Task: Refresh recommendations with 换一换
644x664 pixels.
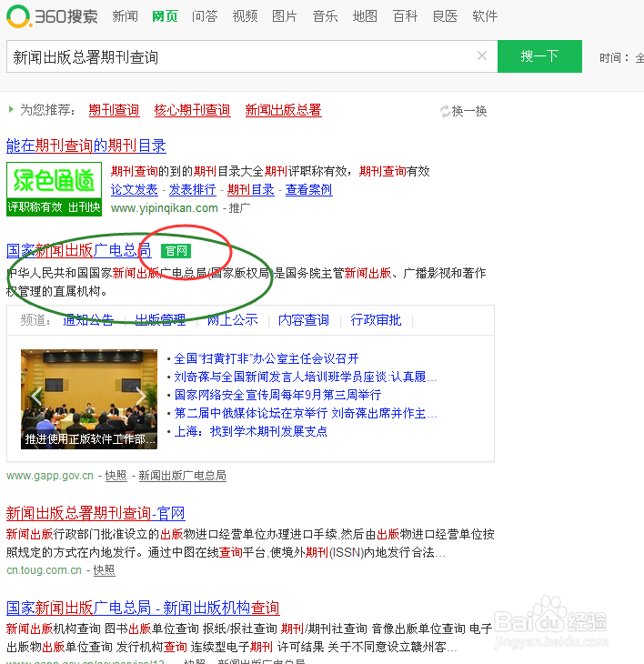Action: point(464,111)
